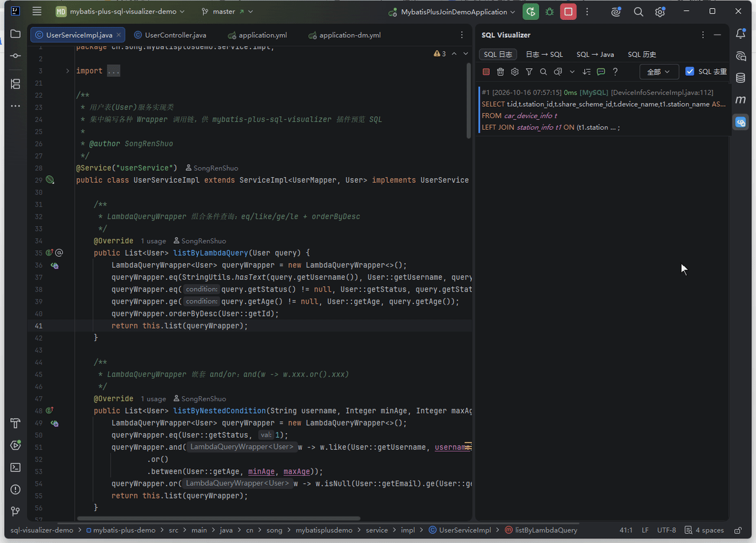Select the SQL Visualizer sidebar icon
Screen dimensions: 756x543
[x=741, y=122]
